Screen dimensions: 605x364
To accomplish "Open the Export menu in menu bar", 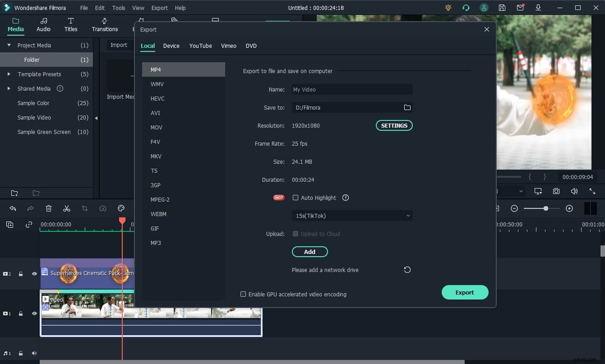I will click(159, 8).
